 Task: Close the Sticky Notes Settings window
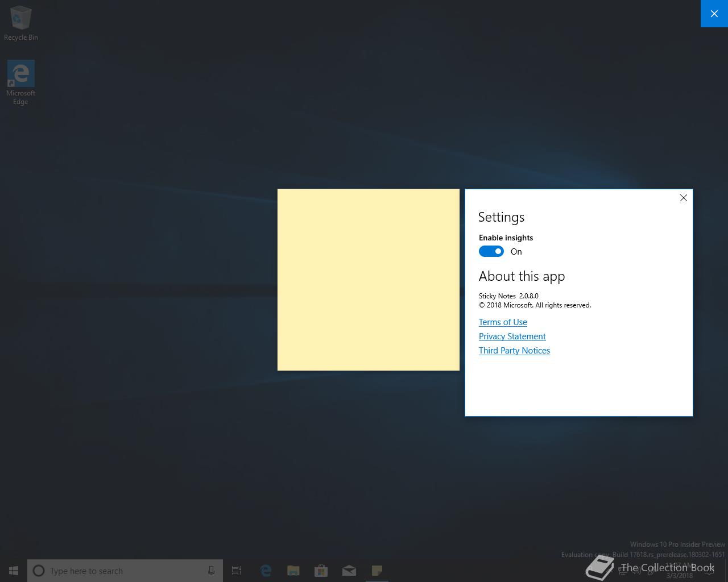(684, 198)
